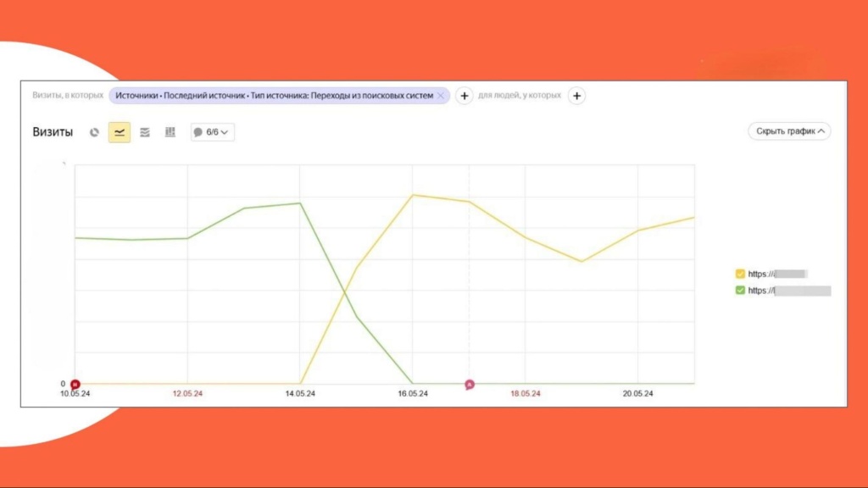Open the 6/6 chart notes dropdown
This screenshot has width=868, height=488.
coord(212,132)
